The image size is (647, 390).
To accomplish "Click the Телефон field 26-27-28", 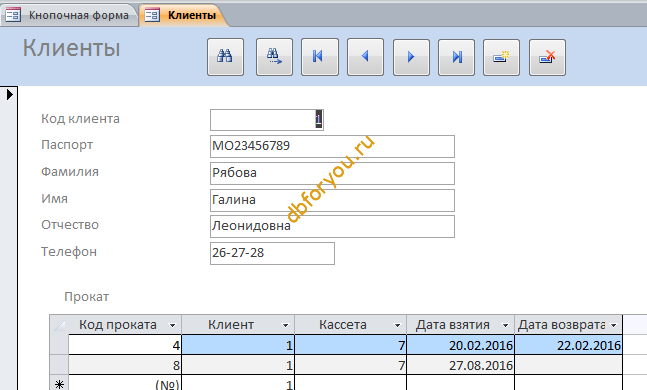I will [x=272, y=253].
